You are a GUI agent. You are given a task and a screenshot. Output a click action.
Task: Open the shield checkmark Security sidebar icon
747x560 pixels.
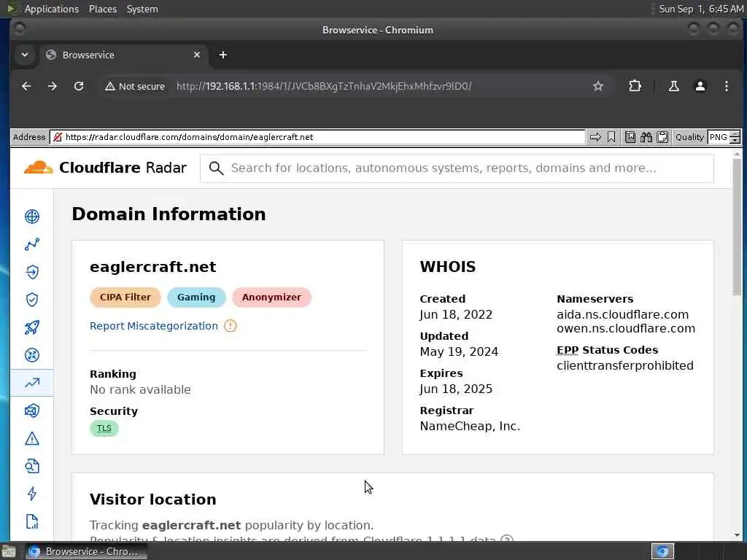click(x=32, y=300)
